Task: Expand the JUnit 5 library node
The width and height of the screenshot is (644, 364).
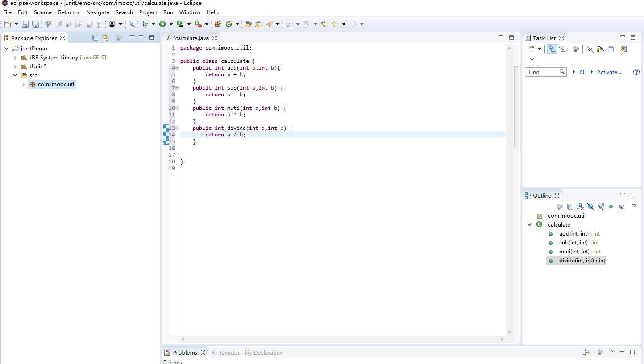Action: pyautogui.click(x=15, y=66)
